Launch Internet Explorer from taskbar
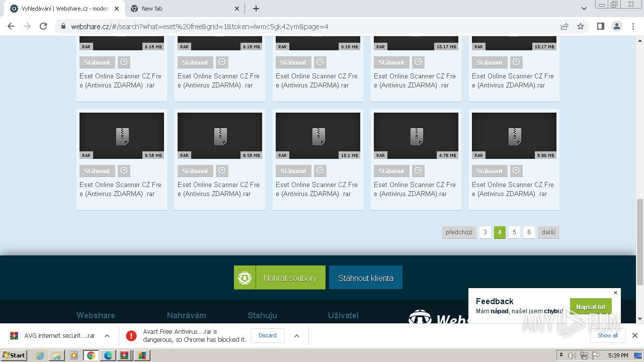This screenshot has width=644, height=362. coord(40,355)
